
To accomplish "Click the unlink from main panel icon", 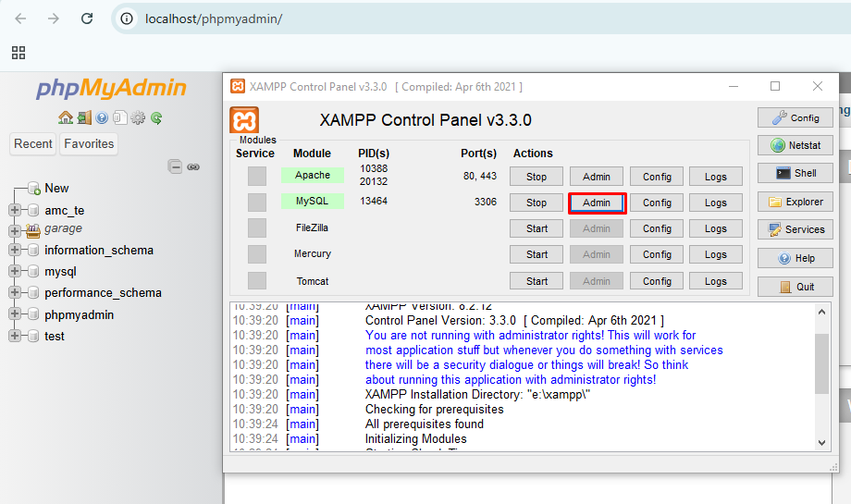I will 193,166.
